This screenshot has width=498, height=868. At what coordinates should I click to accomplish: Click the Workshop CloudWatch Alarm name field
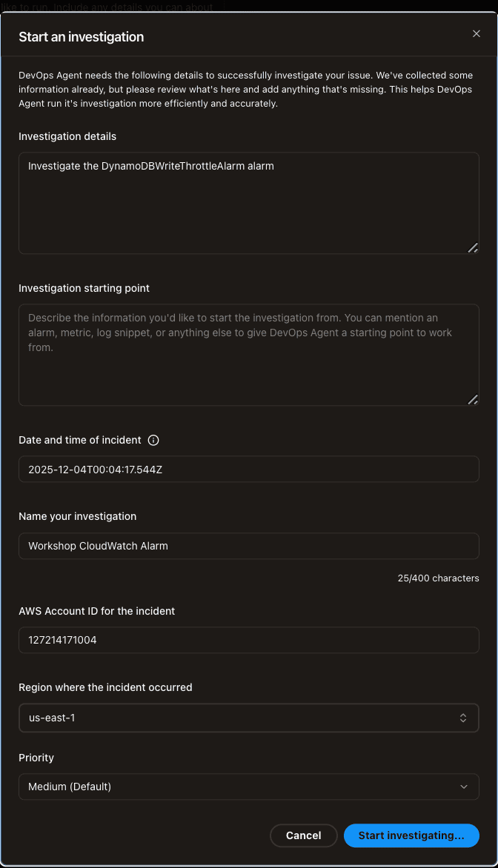coord(248,546)
